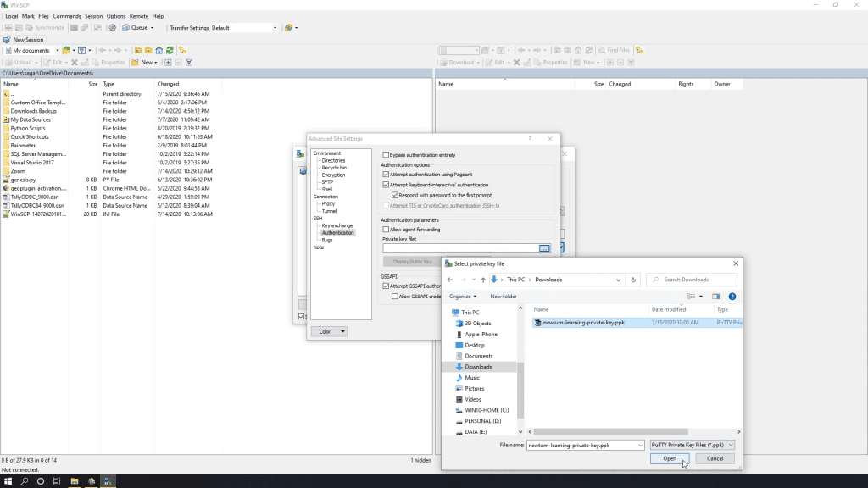Image resolution: width=868 pixels, height=488 pixels.
Task: Expand address bar path dropdown chevron
Action: click(x=618, y=280)
